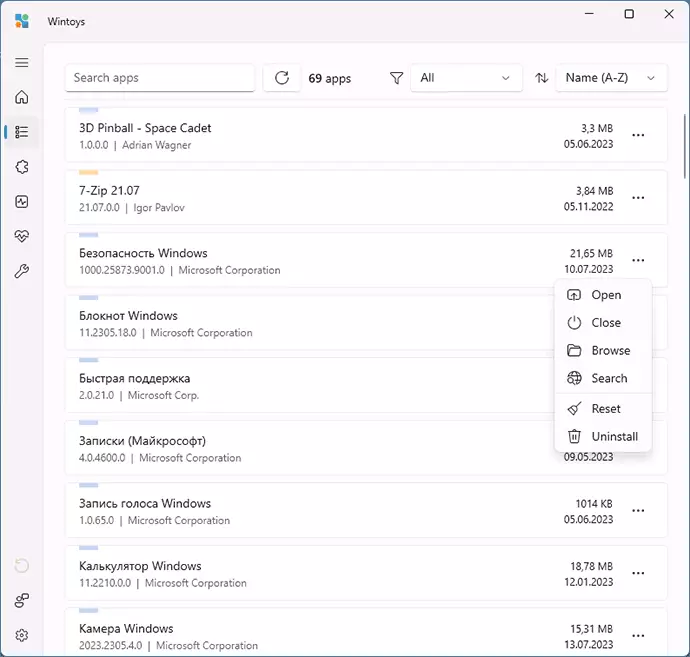This screenshot has height=657, width=690.
Task: Choose Search from the context menu
Action: point(603,378)
